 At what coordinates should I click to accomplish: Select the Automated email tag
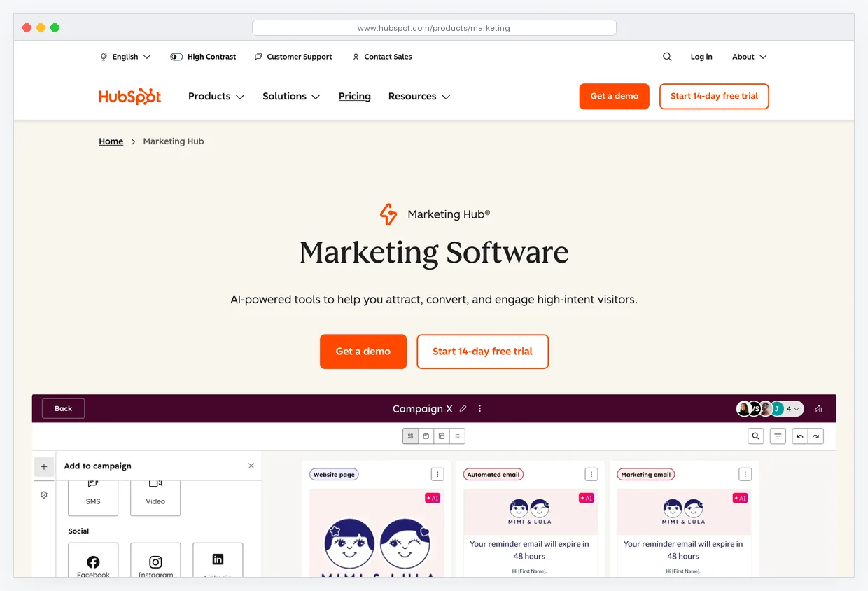pos(493,475)
